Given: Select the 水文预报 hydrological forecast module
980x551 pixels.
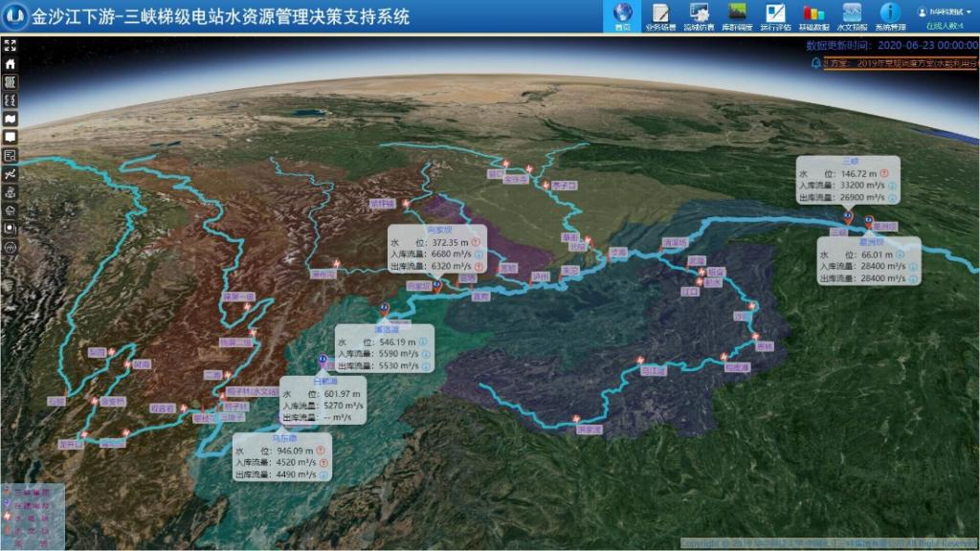Looking at the screenshot, I should (x=851, y=16).
